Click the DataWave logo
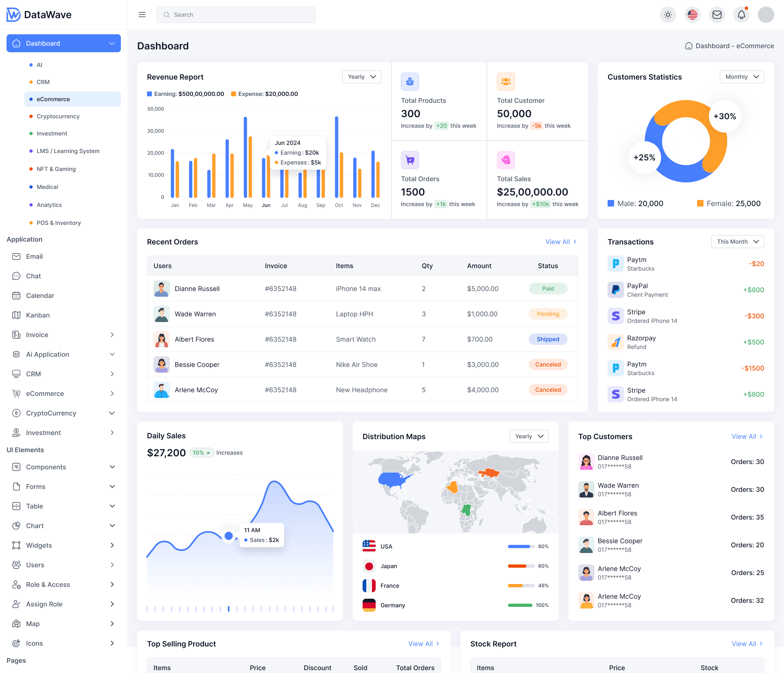This screenshot has width=784, height=673. (x=39, y=14)
